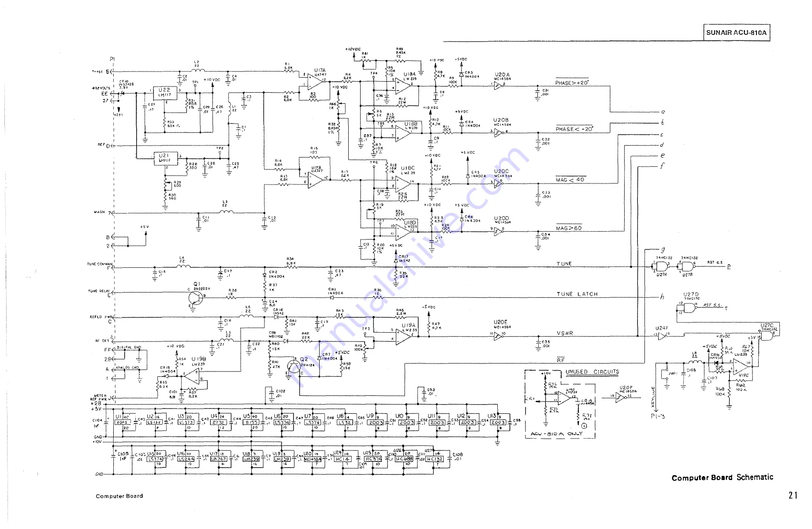Select the U20C MC14584 inverter
The height and width of the screenshot is (529, 812).
(x=499, y=183)
